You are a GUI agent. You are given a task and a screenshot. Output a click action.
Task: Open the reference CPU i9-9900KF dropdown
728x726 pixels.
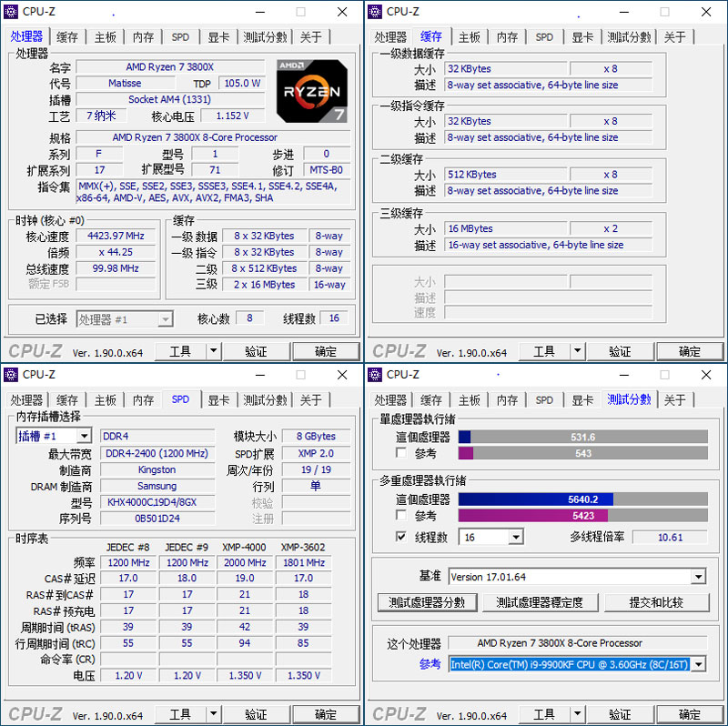[x=698, y=664]
